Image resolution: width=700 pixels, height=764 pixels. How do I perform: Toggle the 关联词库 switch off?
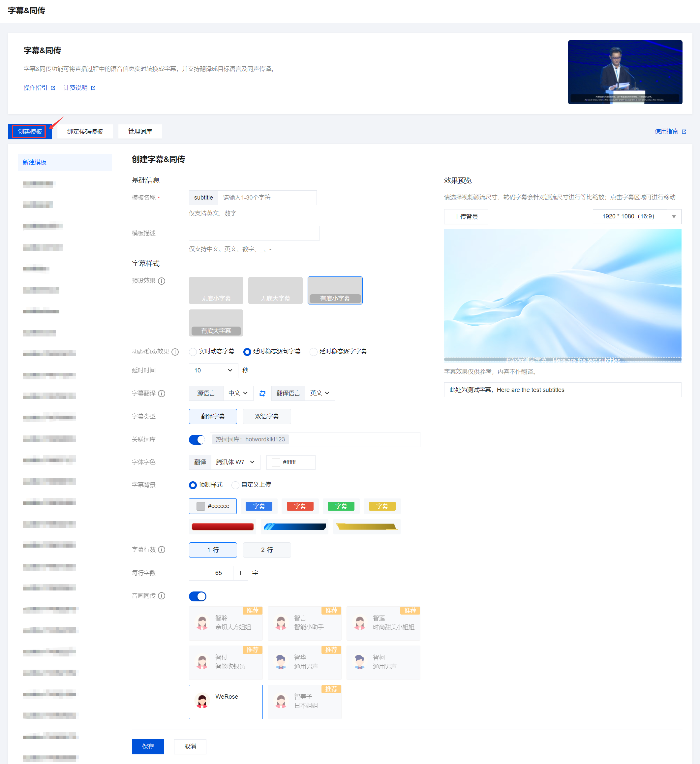(197, 440)
